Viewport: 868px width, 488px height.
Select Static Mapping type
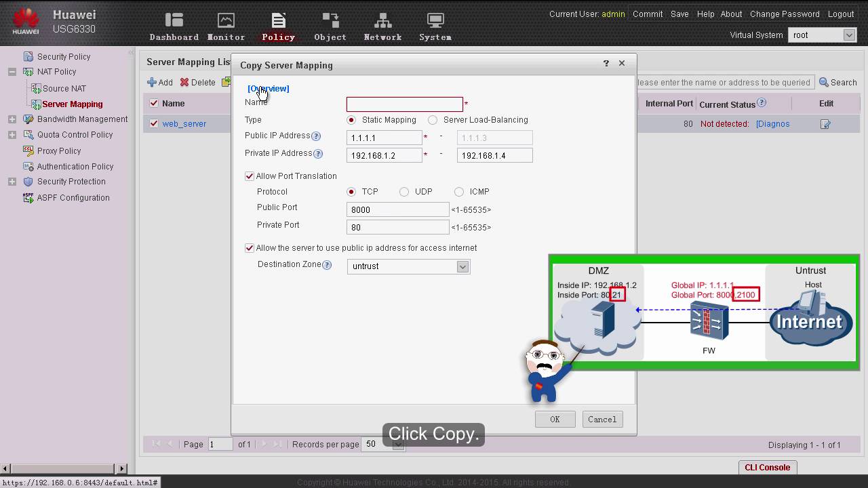(x=351, y=120)
